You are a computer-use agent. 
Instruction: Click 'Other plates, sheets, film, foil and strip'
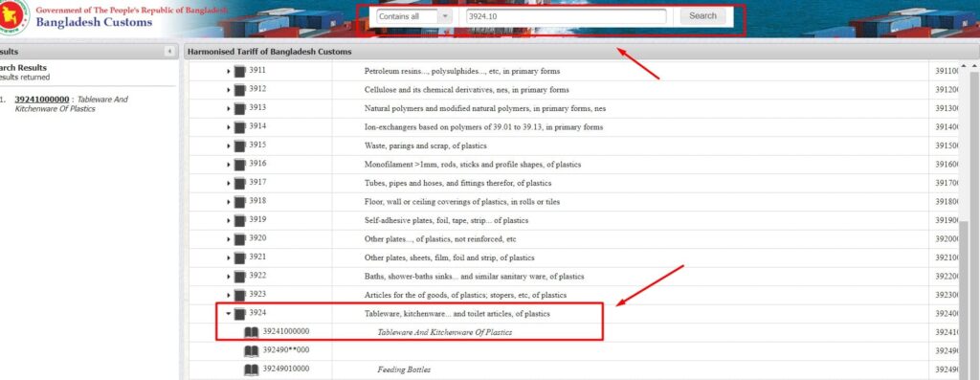coord(450,257)
